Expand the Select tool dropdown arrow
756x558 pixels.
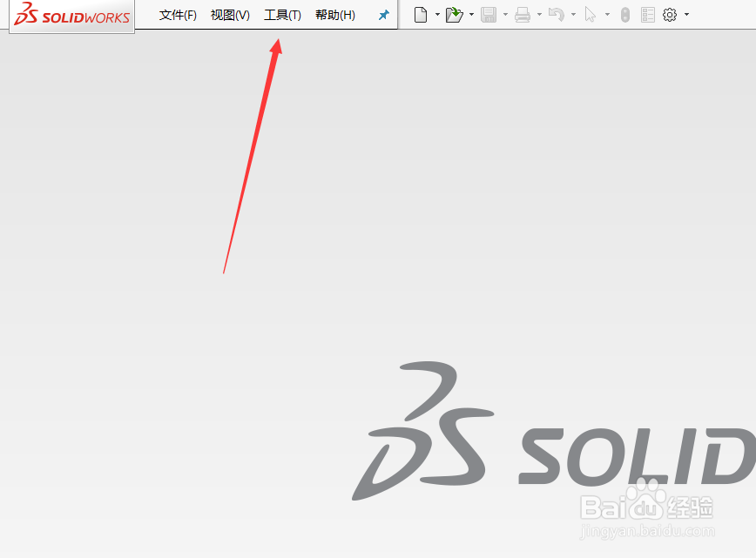pyautogui.click(x=608, y=15)
